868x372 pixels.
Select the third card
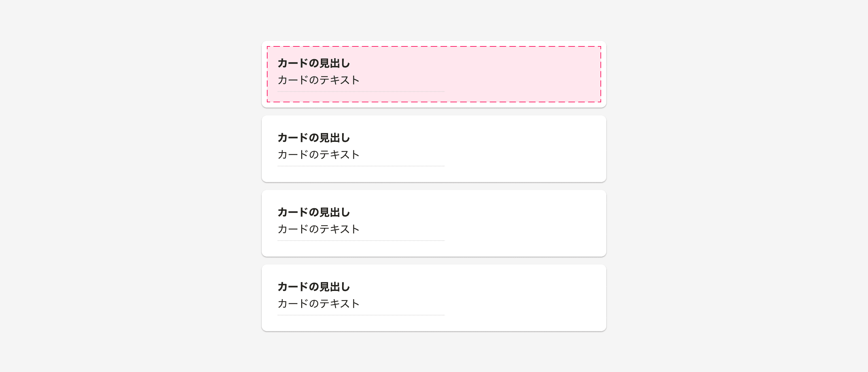(x=434, y=223)
